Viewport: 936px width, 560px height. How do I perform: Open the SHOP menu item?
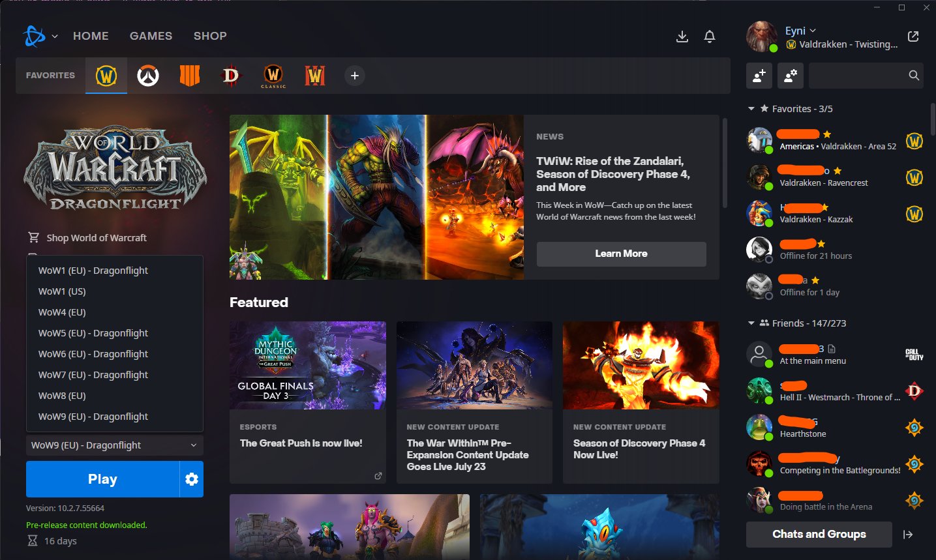[x=210, y=36]
